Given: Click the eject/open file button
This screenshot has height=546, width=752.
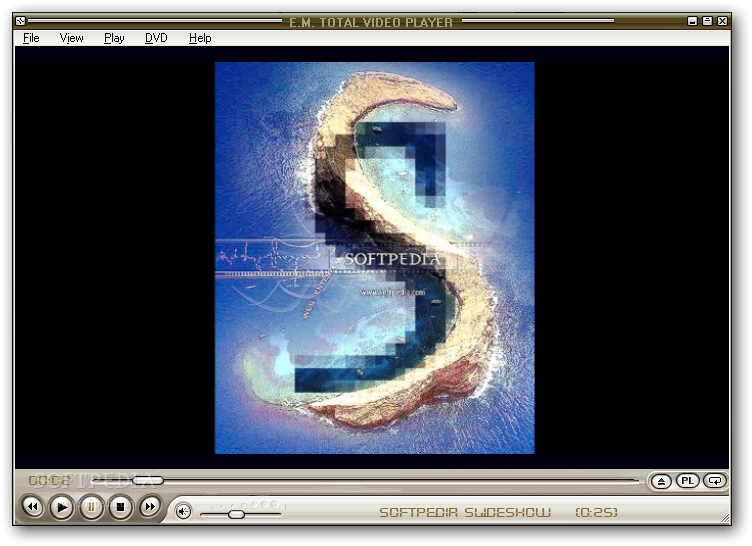Looking at the screenshot, I should pos(661,481).
